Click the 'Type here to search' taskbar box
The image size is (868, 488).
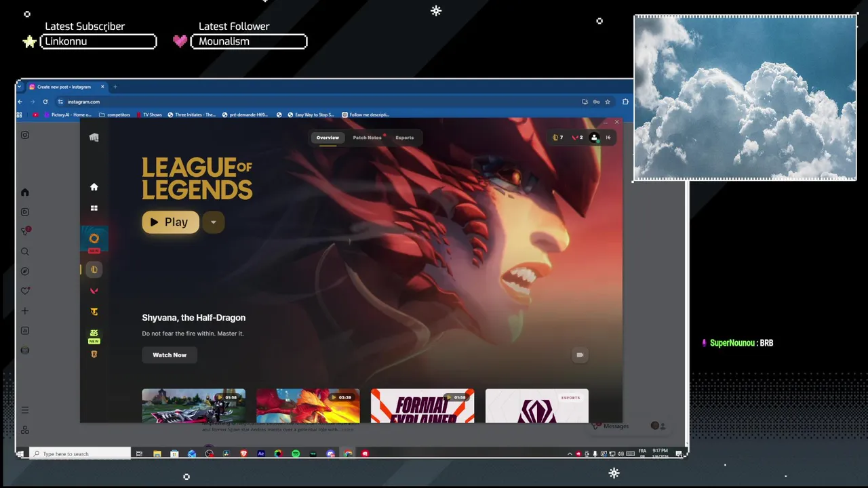(x=80, y=453)
